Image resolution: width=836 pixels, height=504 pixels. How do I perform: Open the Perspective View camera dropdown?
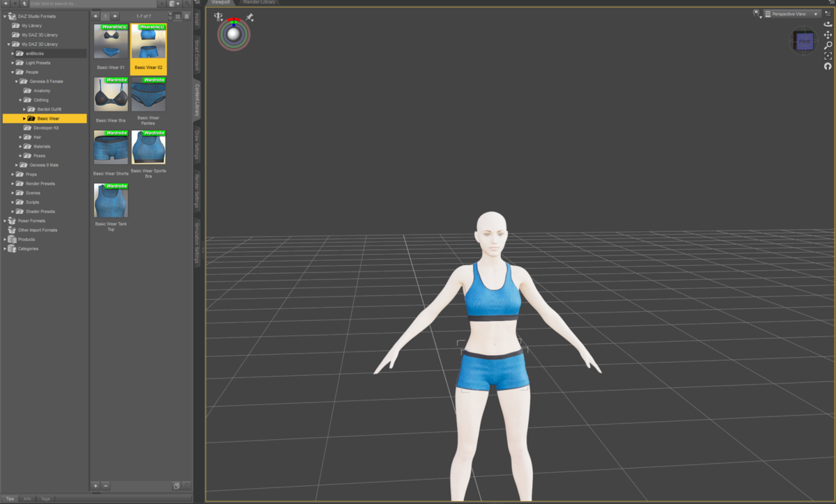coord(792,13)
